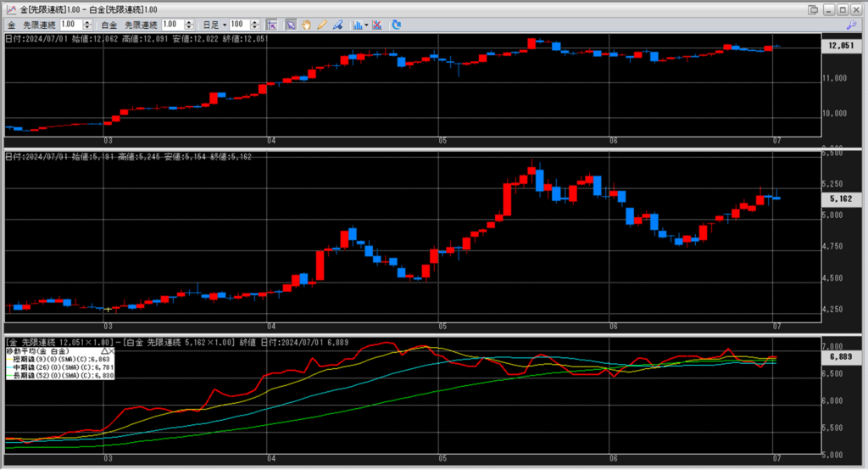Click the 白金 symbol label in toolbar
Image resolution: width=868 pixels, height=470 pixels.
[x=109, y=25]
